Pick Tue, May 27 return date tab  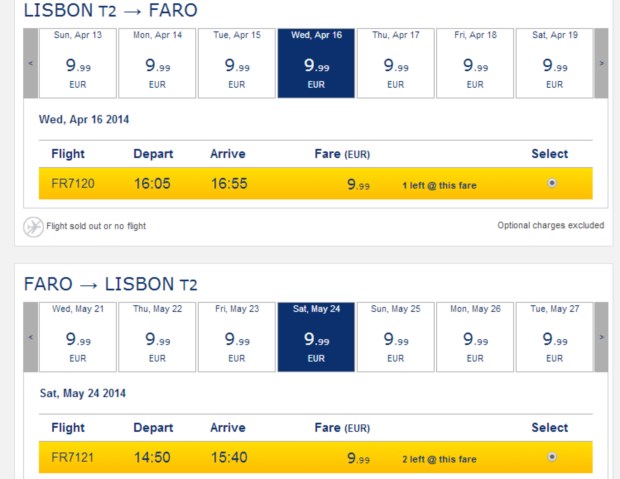[554, 337]
